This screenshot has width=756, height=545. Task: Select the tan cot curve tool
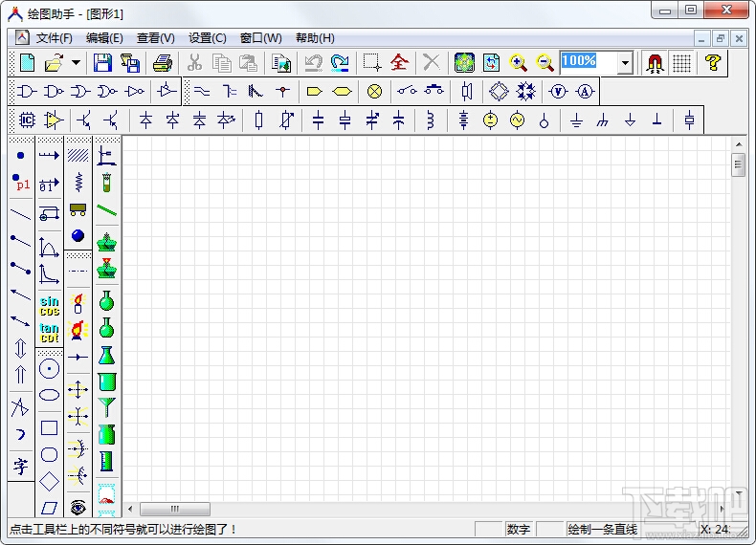pos(49,333)
